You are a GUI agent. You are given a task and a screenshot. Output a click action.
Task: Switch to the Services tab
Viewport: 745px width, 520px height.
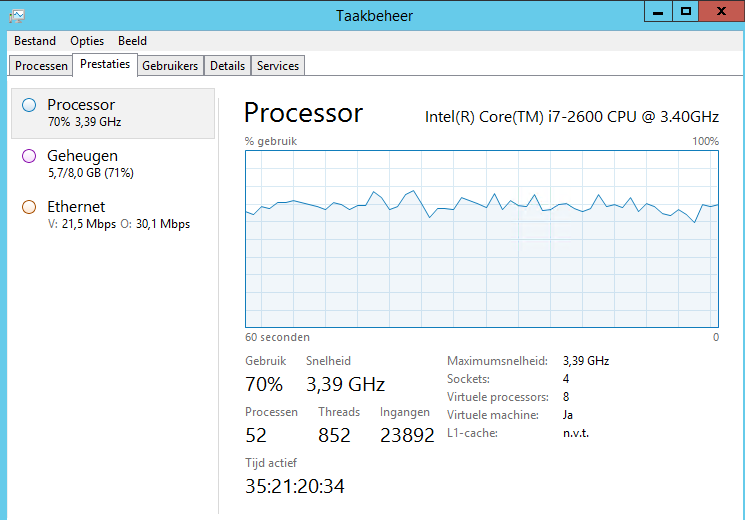pyautogui.click(x=278, y=66)
